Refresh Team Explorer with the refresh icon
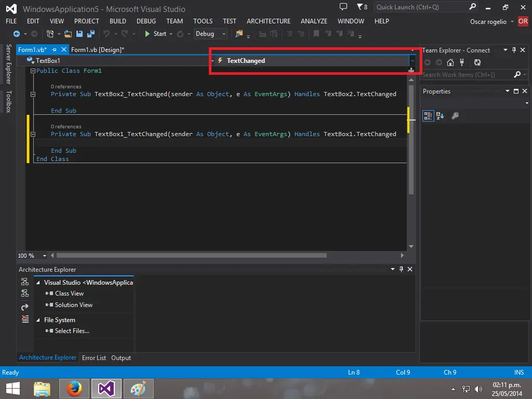 pos(477,62)
